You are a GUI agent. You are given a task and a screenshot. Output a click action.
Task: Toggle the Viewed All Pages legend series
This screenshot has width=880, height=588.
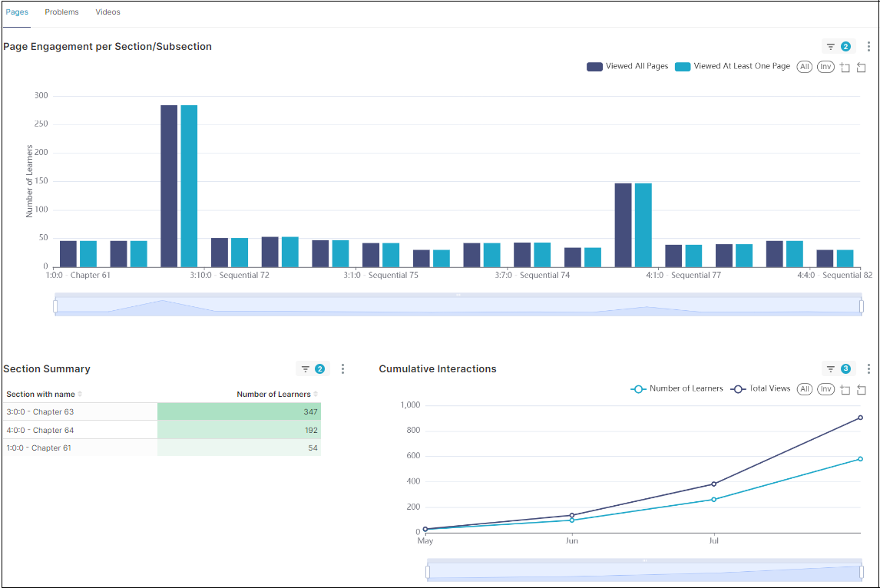click(627, 67)
